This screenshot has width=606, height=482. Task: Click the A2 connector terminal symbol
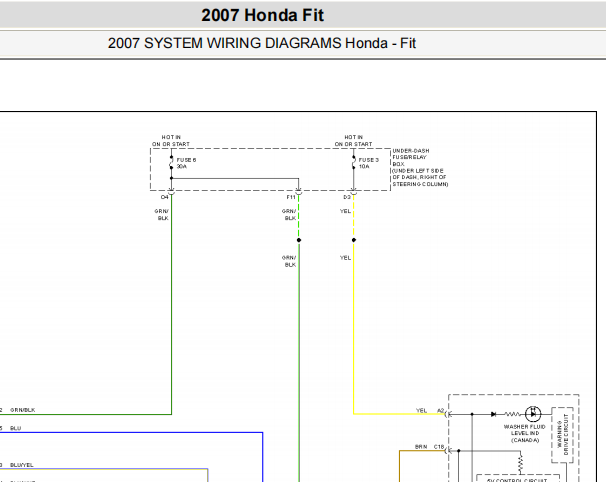(448, 414)
